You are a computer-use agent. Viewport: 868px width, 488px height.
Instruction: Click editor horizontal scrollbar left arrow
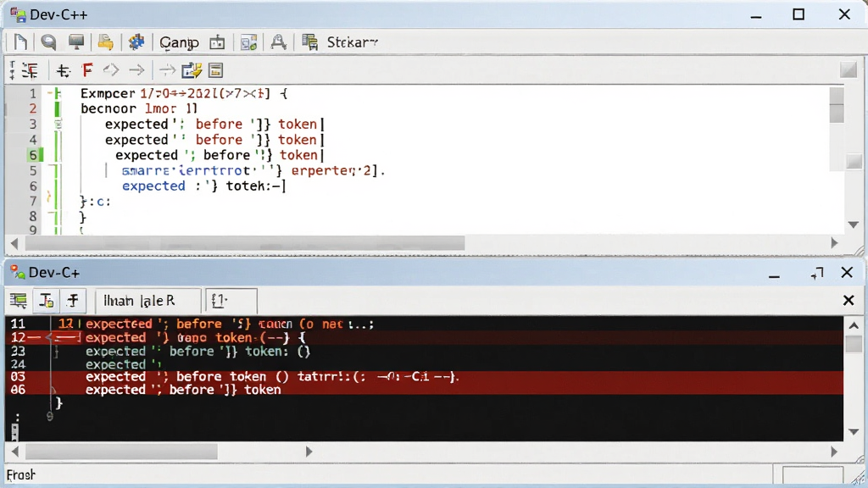click(x=14, y=243)
